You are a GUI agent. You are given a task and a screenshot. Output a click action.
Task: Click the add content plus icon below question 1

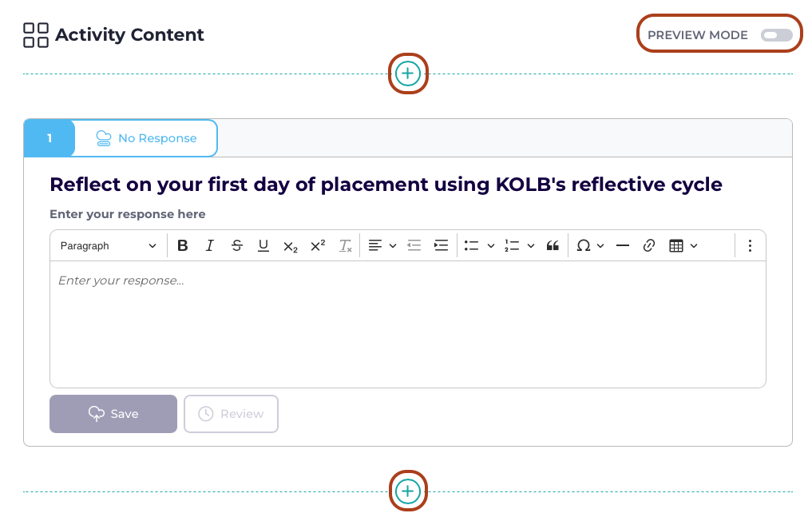pyautogui.click(x=408, y=491)
